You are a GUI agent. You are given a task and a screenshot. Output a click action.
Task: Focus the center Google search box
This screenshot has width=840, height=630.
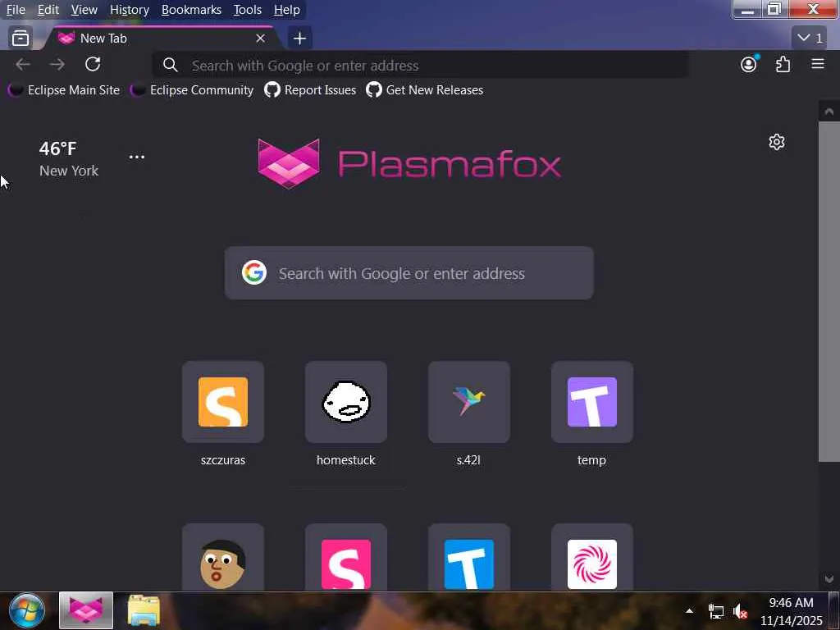[x=409, y=272]
